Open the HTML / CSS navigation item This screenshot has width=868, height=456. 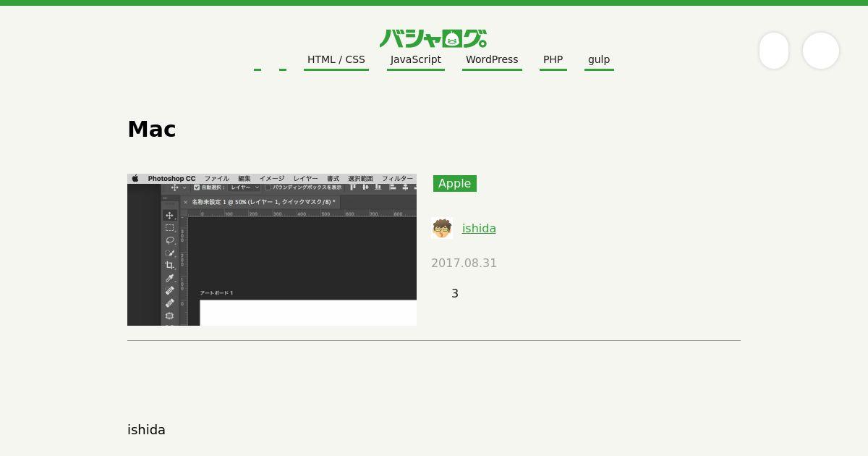336,60
